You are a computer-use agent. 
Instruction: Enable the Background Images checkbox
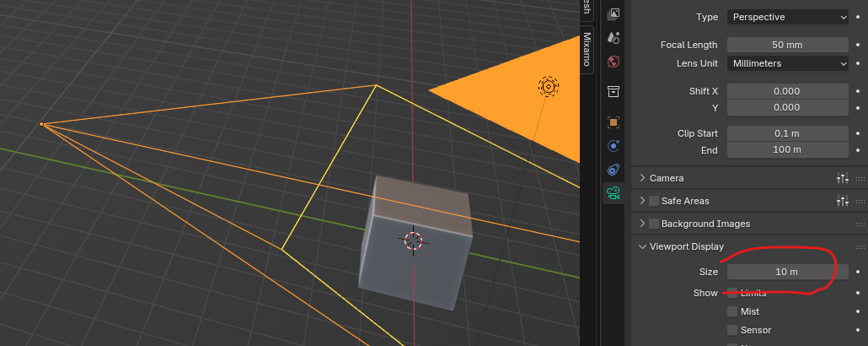click(654, 224)
